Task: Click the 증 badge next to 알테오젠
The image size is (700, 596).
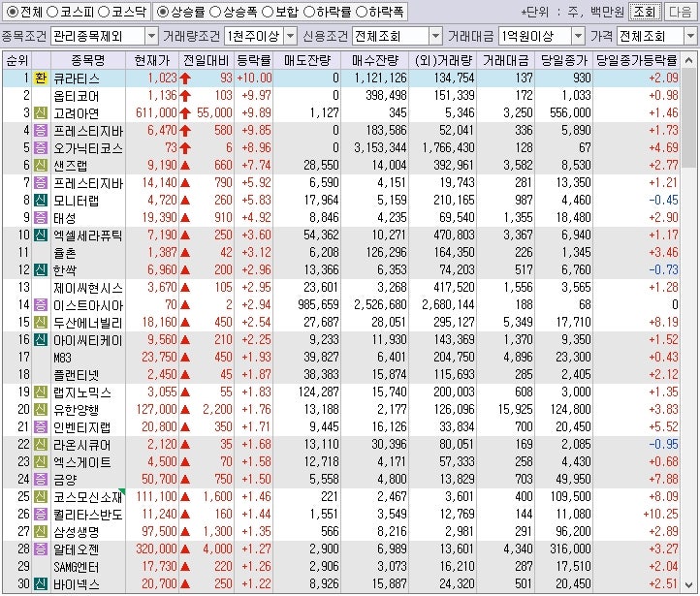Action: 41,549
